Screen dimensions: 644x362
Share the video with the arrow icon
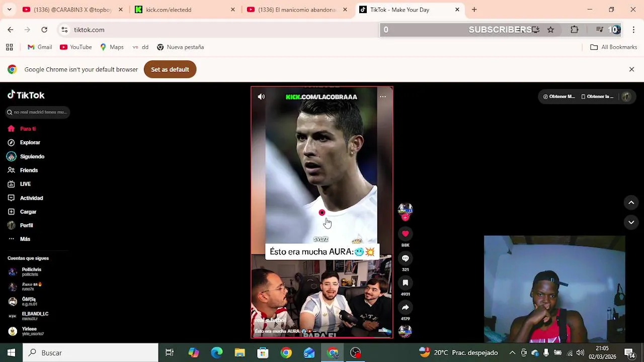coord(406,307)
